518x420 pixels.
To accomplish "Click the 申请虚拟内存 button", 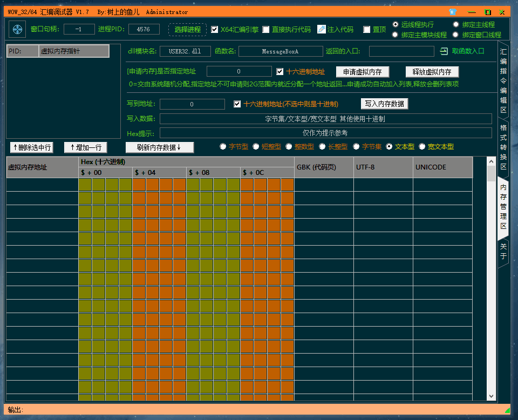I will (x=363, y=72).
